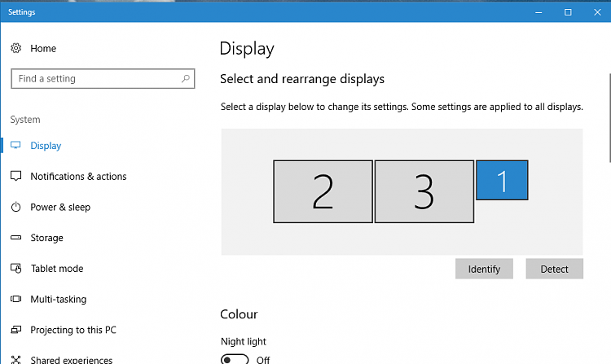Maximize the Settings window
This screenshot has width=611, height=364.
(x=568, y=12)
